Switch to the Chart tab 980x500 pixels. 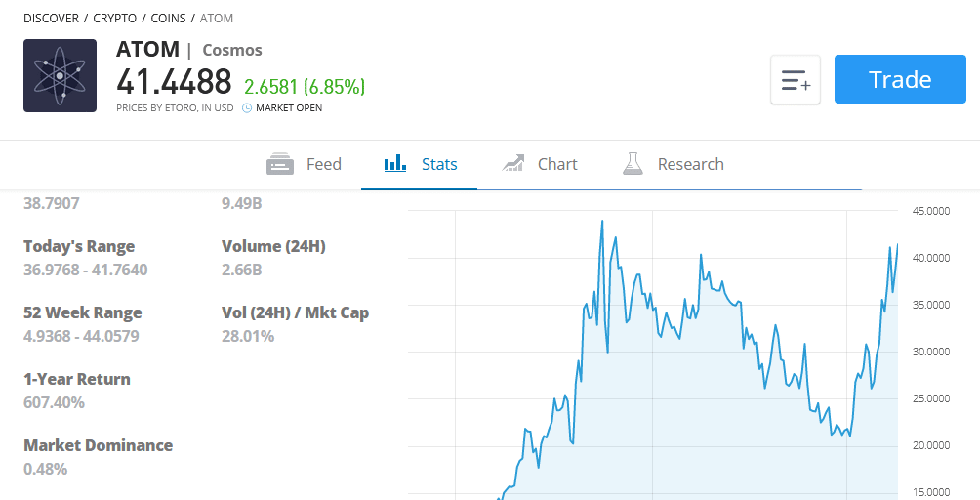(x=540, y=164)
